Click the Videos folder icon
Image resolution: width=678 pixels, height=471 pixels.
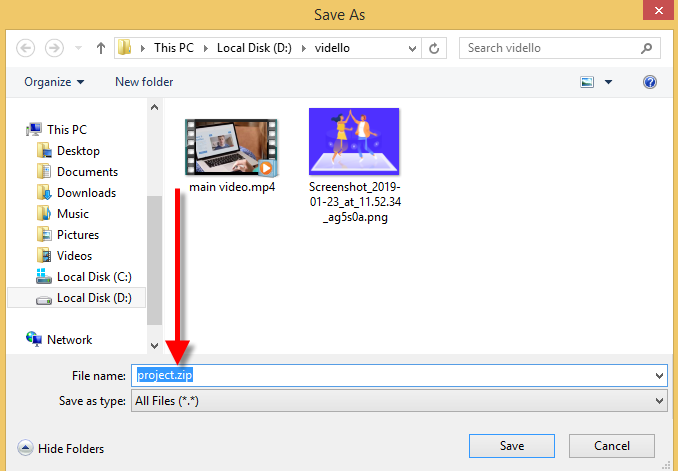[x=44, y=256]
